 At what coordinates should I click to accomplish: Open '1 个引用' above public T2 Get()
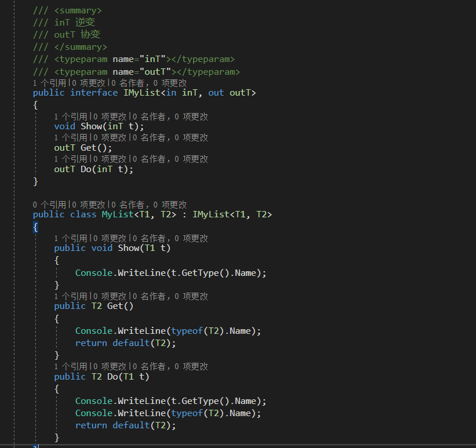click(x=71, y=296)
